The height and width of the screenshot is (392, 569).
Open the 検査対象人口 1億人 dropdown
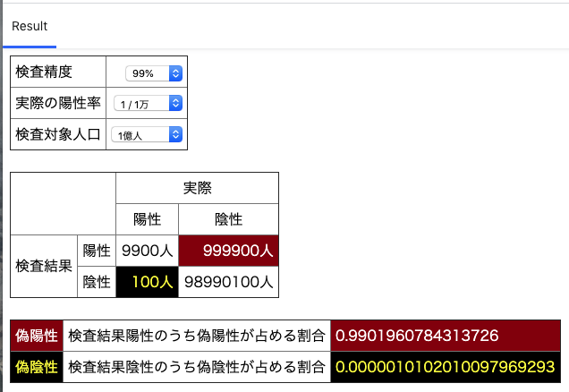click(x=147, y=134)
